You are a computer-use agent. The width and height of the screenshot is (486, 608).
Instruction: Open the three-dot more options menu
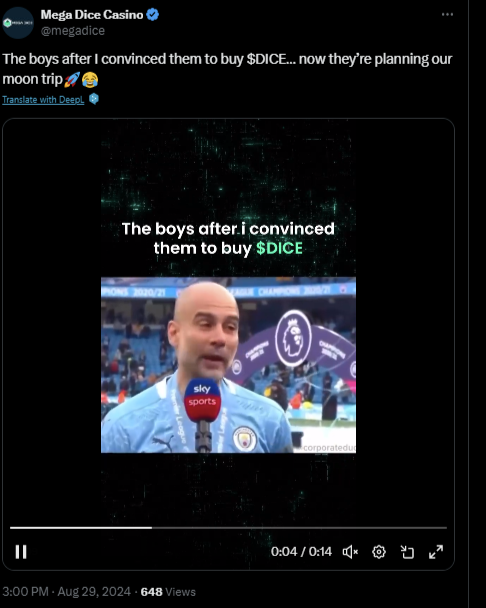(x=447, y=14)
